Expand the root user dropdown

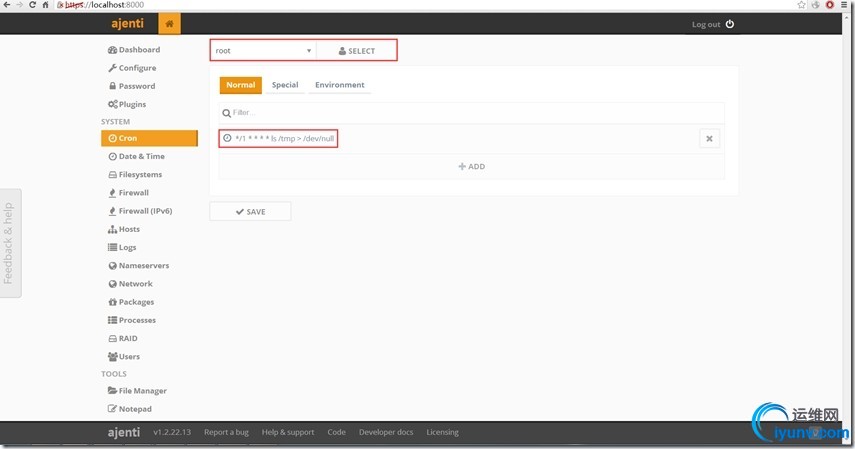[x=263, y=50]
